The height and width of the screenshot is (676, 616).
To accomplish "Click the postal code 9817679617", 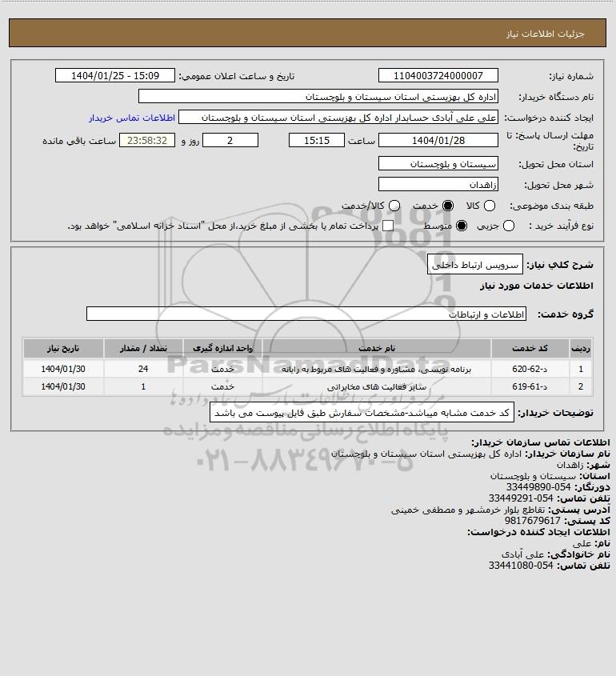I will (x=532, y=521).
